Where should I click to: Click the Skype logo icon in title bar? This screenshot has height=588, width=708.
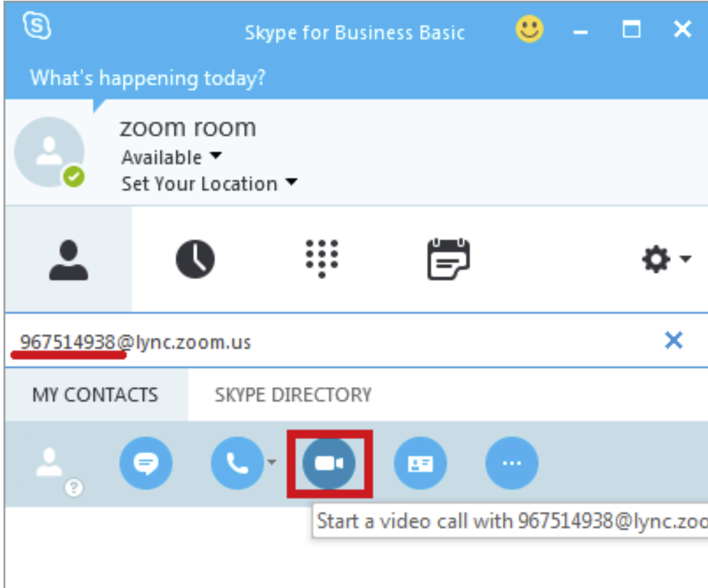[37, 26]
